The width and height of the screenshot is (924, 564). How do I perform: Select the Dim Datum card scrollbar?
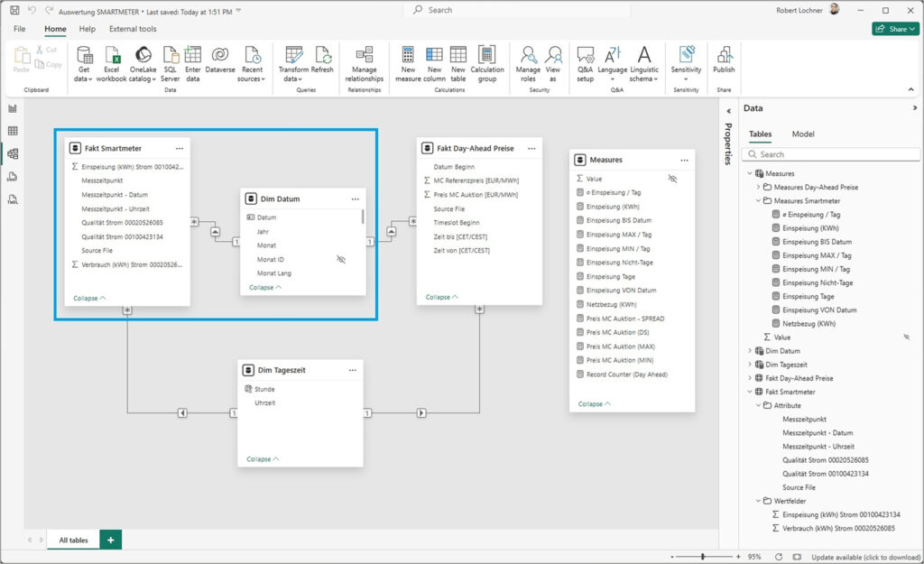(363, 217)
